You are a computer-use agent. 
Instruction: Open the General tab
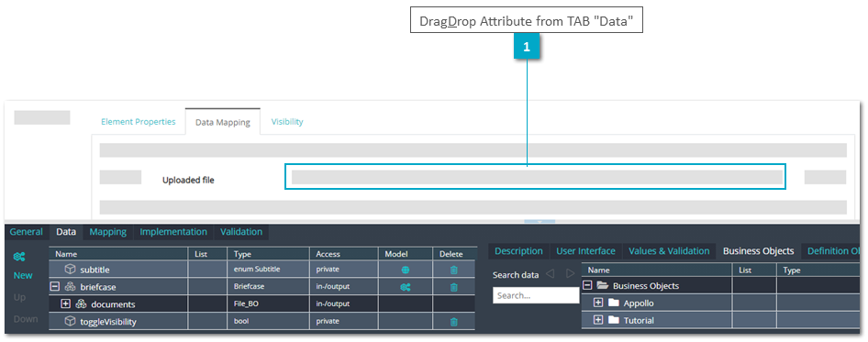click(x=26, y=232)
